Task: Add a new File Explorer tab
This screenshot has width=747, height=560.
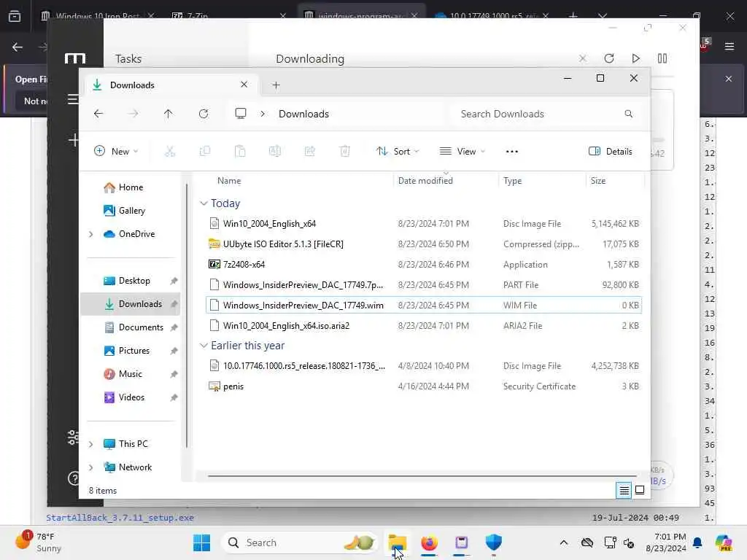Action: click(x=276, y=85)
